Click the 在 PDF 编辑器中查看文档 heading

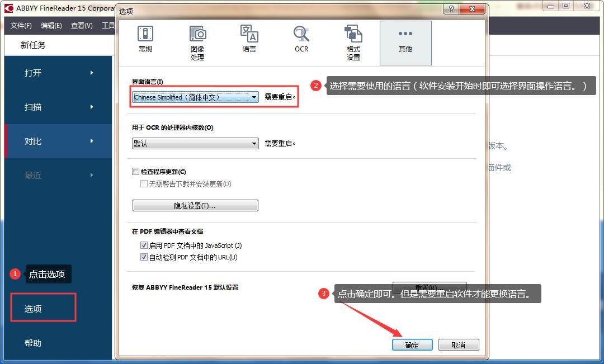168,231
